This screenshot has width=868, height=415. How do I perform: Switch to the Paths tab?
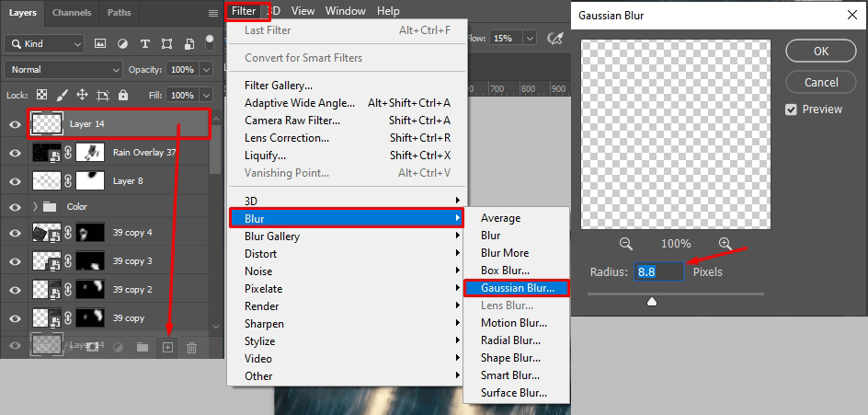click(x=119, y=12)
